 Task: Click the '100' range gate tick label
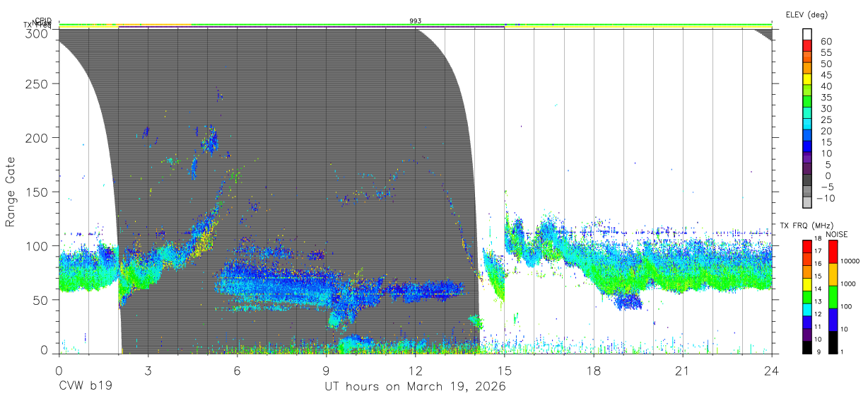coord(38,245)
